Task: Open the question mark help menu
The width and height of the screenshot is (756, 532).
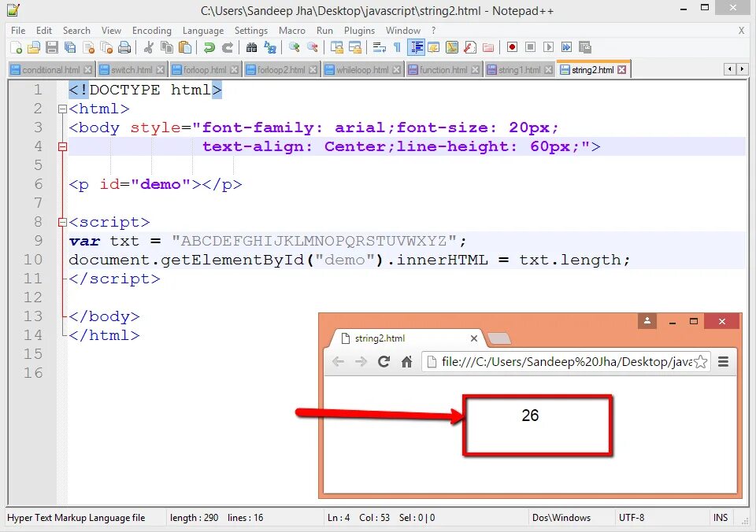Action: coord(433,31)
